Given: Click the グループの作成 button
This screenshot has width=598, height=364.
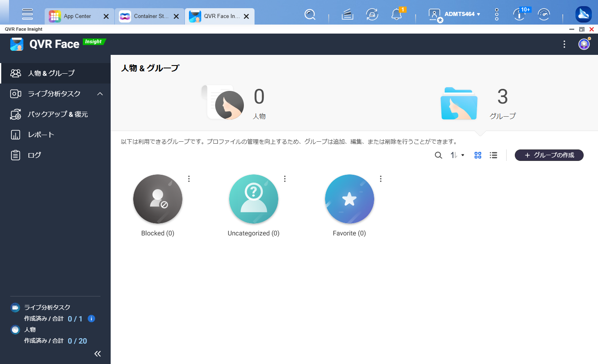Looking at the screenshot, I should point(549,155).
